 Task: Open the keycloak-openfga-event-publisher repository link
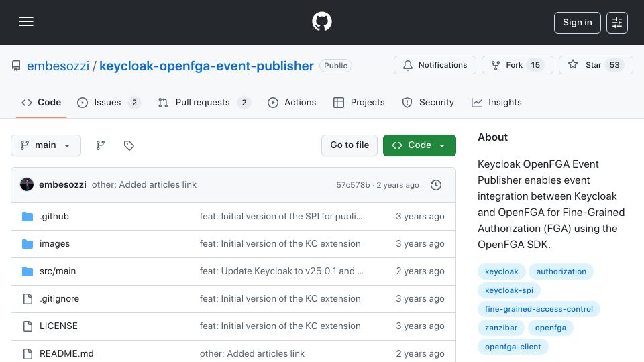click(206, 66)
